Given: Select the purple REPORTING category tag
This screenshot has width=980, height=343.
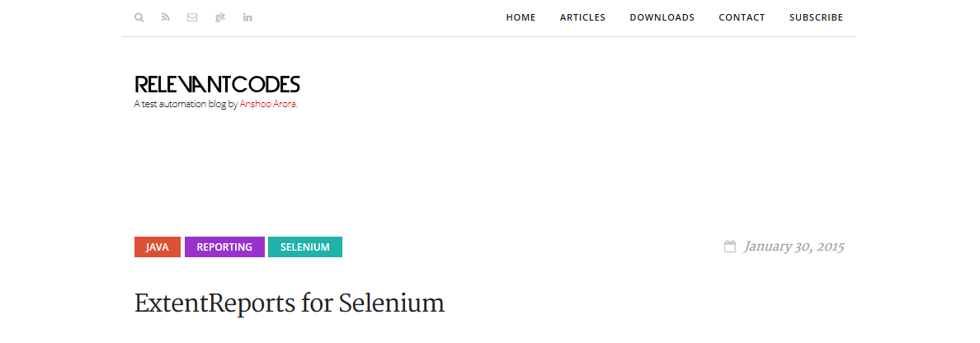Looking at the screenshot, I should [x=224, y=247].
